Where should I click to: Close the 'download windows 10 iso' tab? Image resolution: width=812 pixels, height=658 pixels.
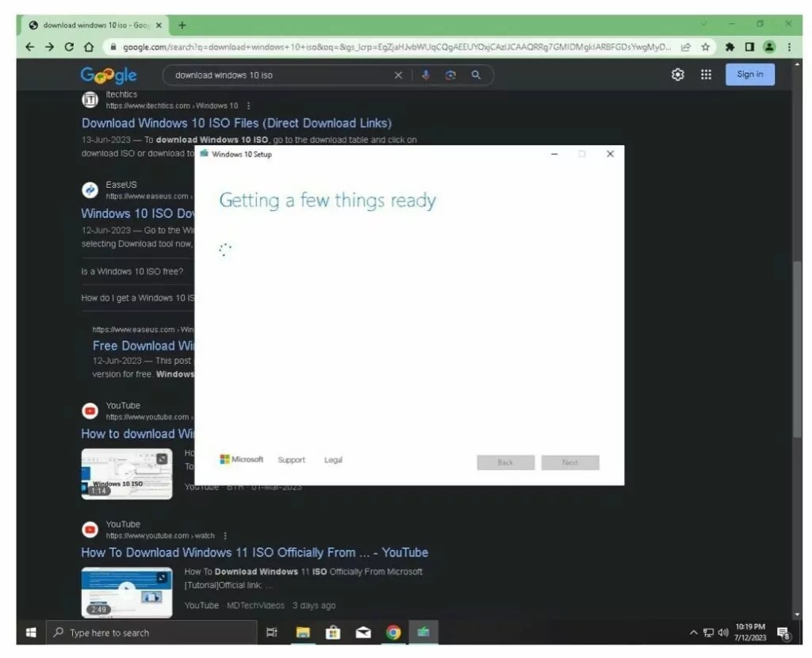(x=159, y=25)
